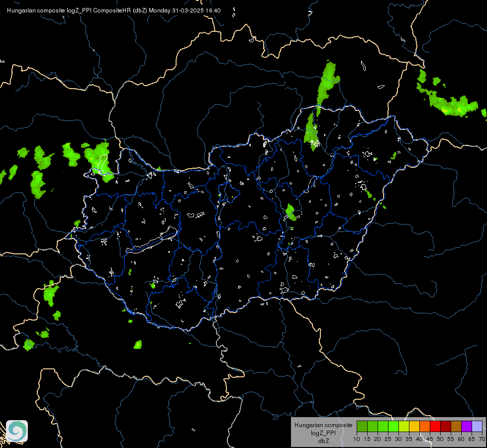Image resolution: width=487 pixels, height=448 pixels.
Task: Click the 'dbZ' unit label in legend
Action: [x=323, y=441]
